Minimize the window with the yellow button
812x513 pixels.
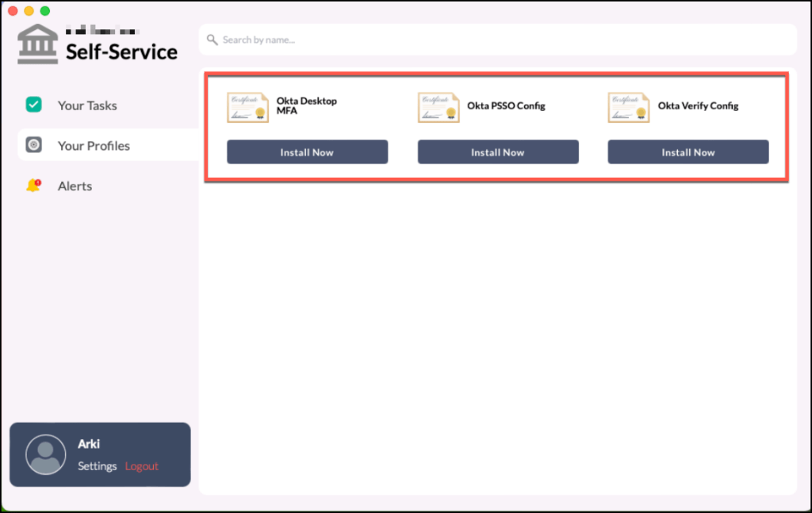coord(29,11)
